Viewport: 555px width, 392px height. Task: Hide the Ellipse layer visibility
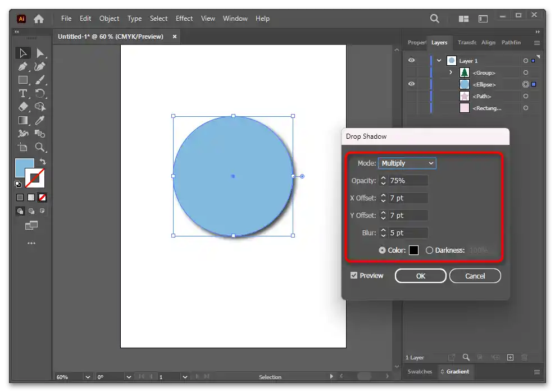(x=412, y=84)
